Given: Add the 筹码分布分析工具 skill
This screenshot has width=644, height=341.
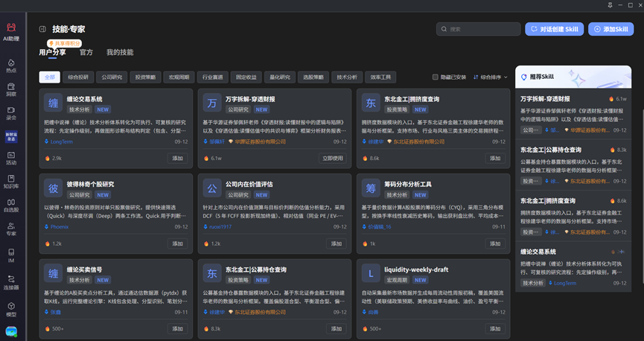Looking at the screenshot, I should 495,243.
